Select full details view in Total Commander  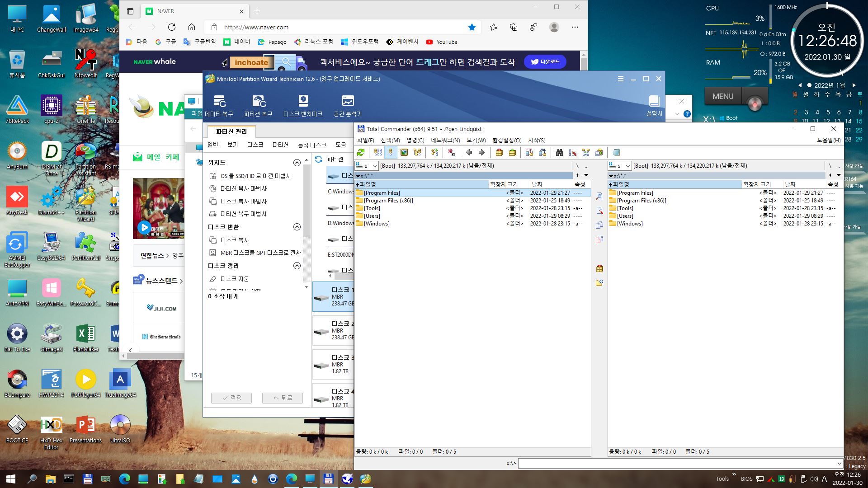click(391, 152)
